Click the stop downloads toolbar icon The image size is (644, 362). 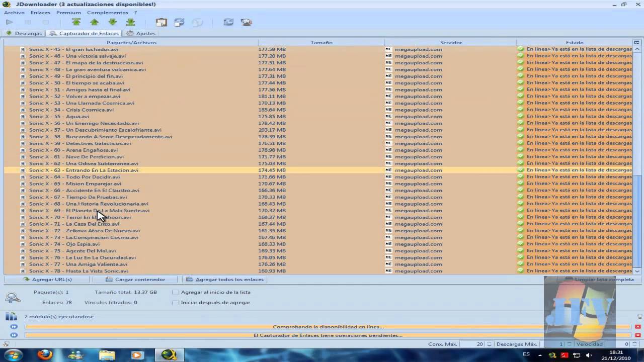click(x=46, y=22)
